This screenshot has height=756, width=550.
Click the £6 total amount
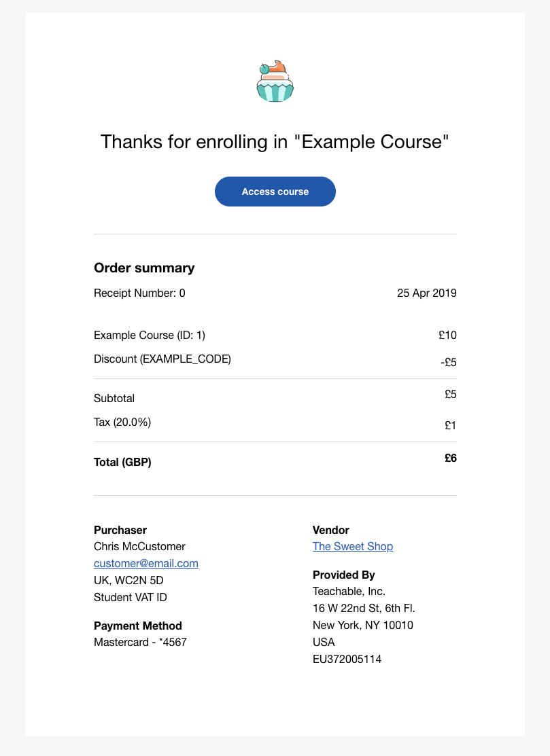click(451, 458)
